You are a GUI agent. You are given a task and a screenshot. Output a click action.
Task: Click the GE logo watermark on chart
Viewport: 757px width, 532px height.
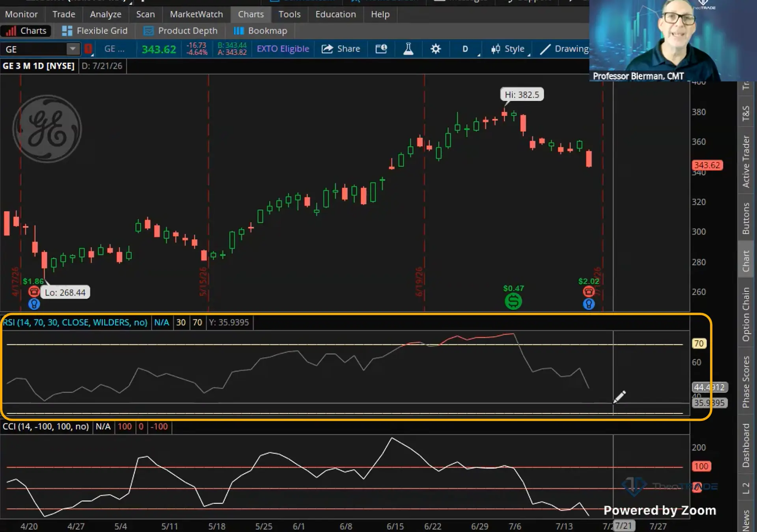click(x=47, y=129)
